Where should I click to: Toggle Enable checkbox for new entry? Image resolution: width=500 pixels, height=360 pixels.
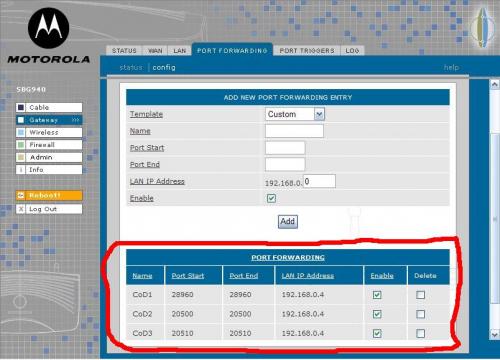click(271, 198)
